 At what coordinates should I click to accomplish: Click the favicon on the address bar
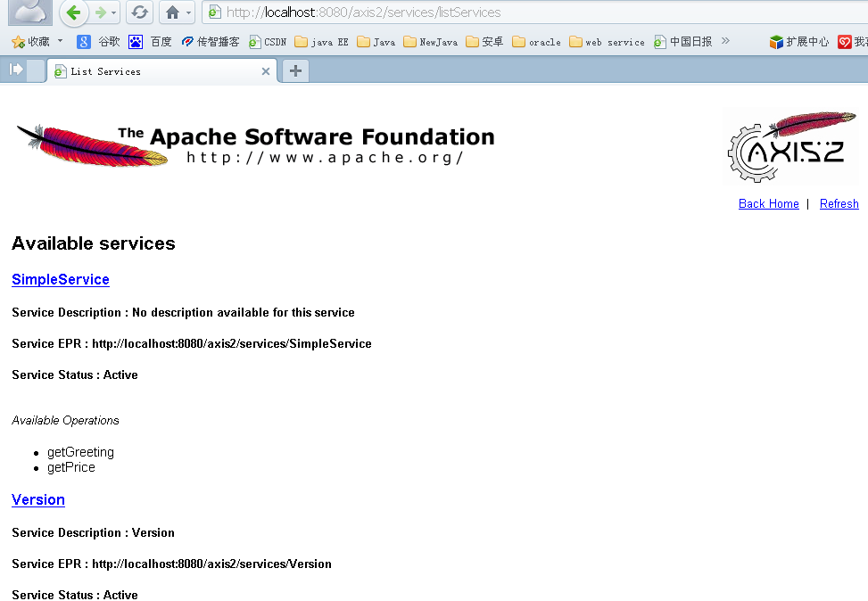coord(213,13)
